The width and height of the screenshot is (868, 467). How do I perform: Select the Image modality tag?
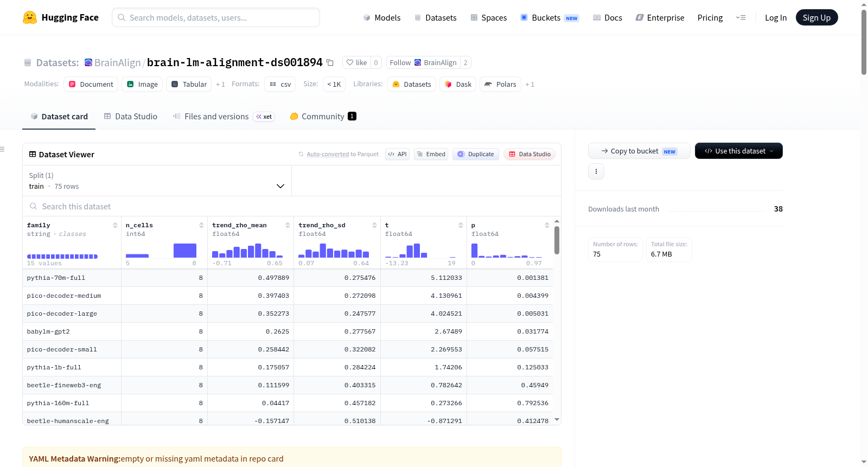pyautogui.click(x=142, y=84)
